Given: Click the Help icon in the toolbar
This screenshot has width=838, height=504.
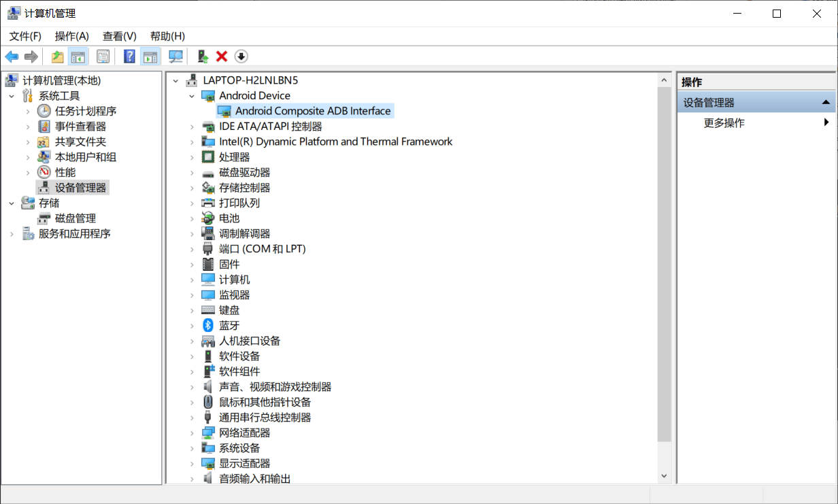Looking at the screenshot, I should (x=129, y=56).
